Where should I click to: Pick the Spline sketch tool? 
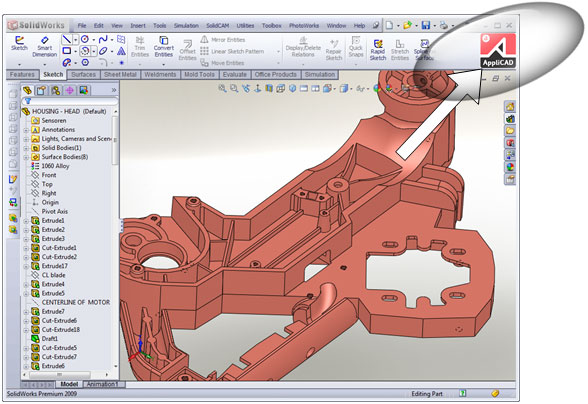tap(103, 39)
